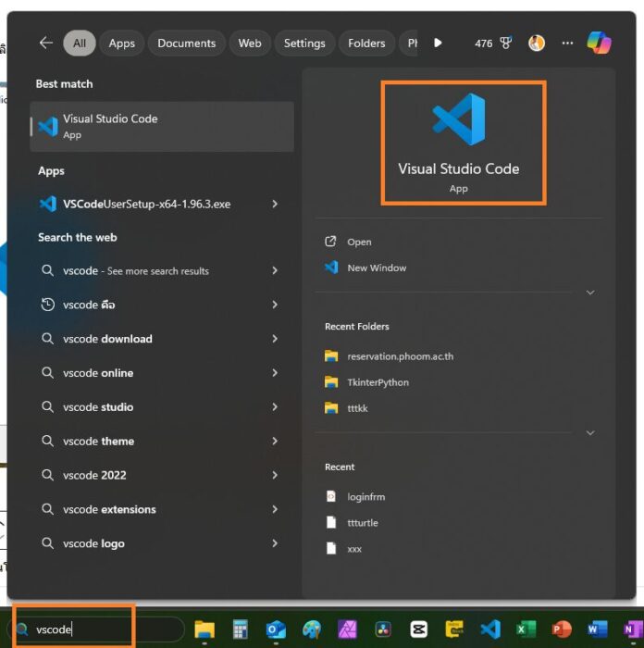Open the rewards points 476 badge
This screenshot has width=644, height=648.
[493, 43]
